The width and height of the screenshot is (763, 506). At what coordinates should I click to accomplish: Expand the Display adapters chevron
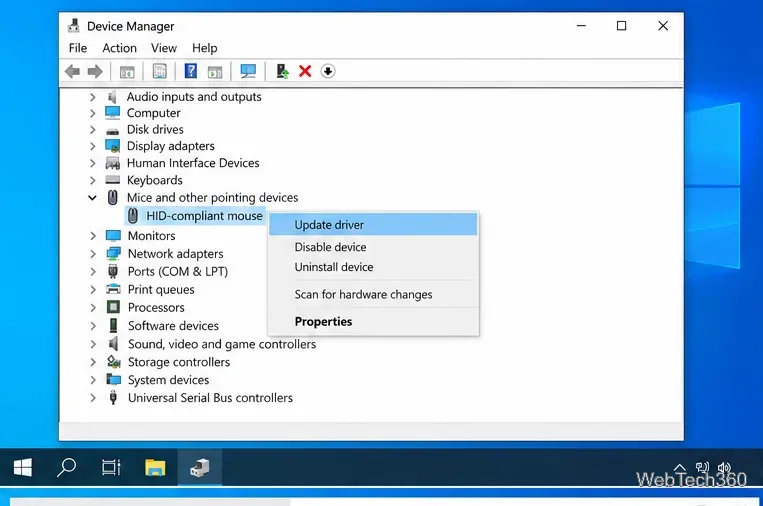pyautogui.click(x=92, y=146)
